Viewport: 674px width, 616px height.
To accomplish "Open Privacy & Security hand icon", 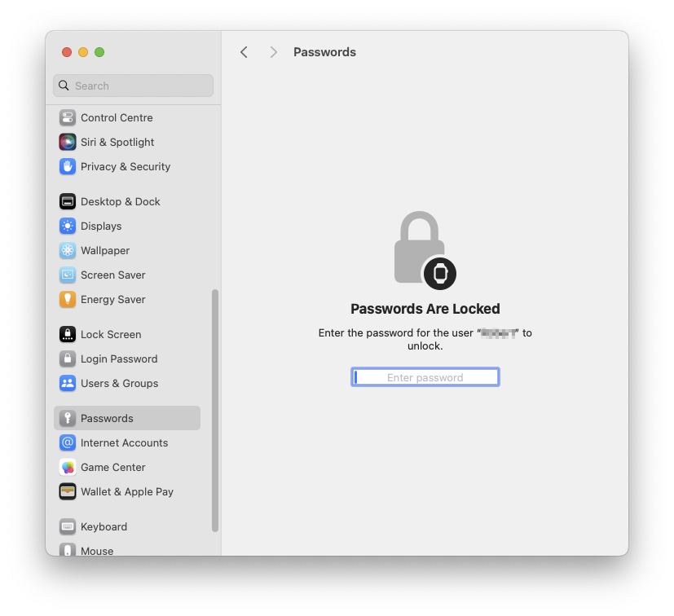I will (x=68, y=166).
